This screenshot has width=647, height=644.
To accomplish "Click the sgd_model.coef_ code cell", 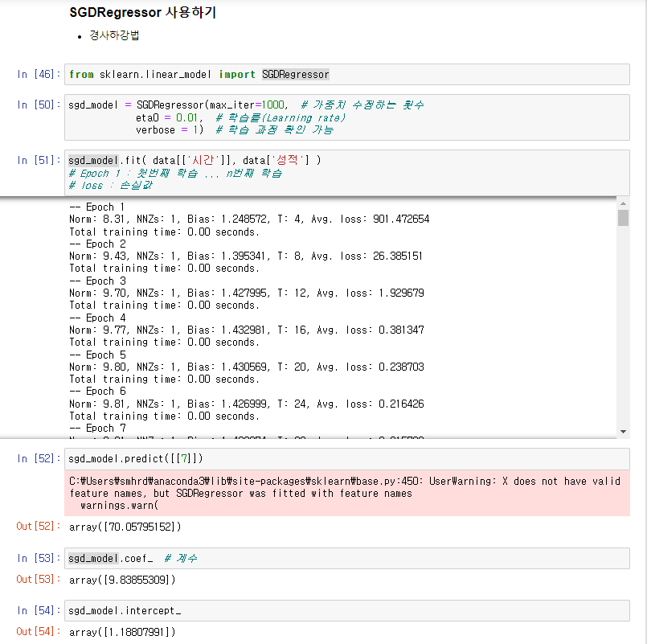I will tap(346, 558).
